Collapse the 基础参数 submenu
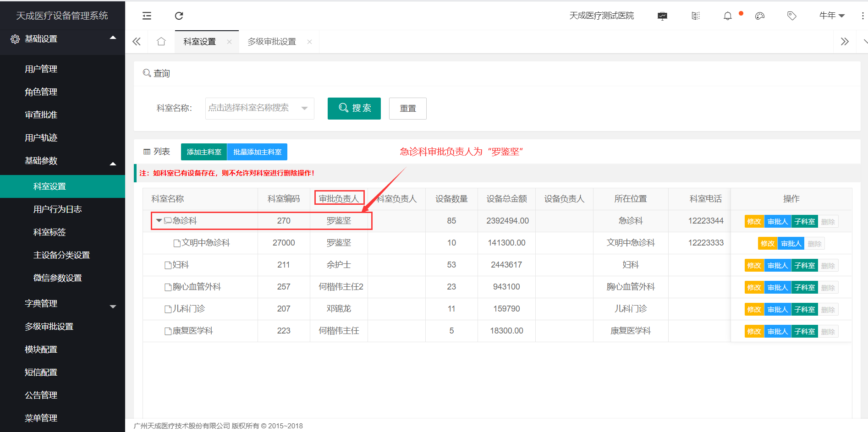 pos(113,164)
